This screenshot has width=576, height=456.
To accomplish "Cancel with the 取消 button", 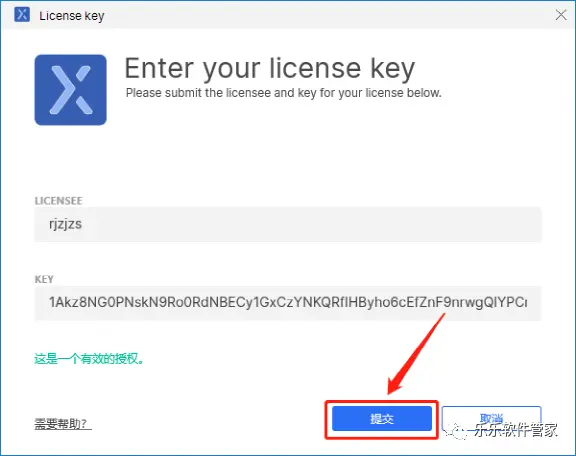I will [492, 419].
